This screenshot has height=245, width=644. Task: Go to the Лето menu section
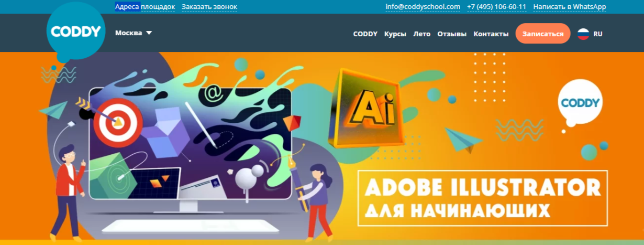click(421, 34)
